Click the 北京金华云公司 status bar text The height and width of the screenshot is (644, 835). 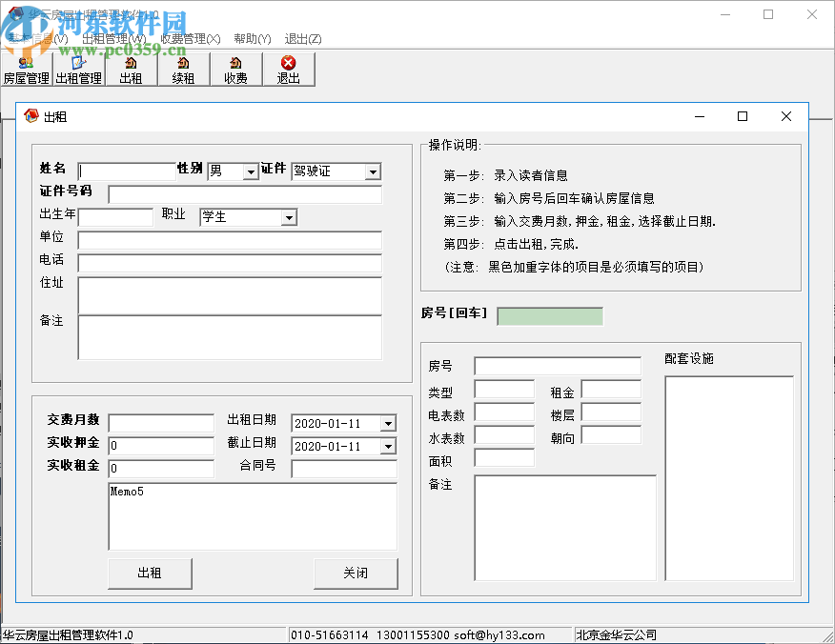pyautogui.click(x=617, y=635)
